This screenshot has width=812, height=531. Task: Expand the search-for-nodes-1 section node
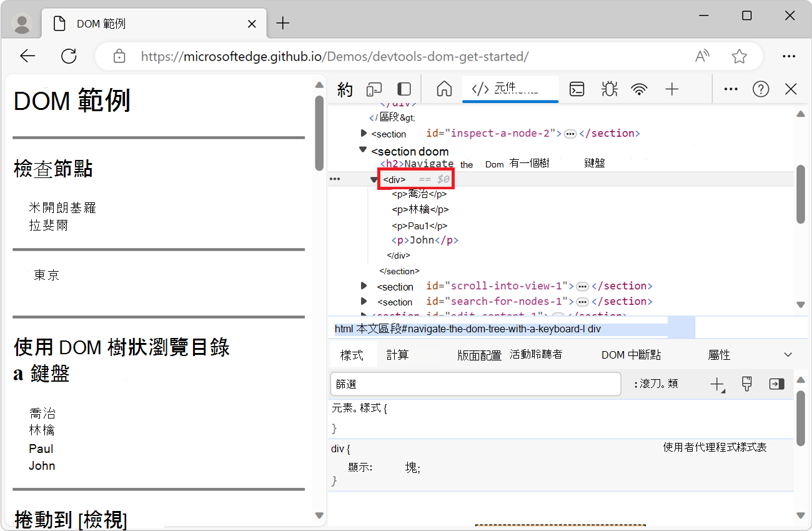[364, 301]
